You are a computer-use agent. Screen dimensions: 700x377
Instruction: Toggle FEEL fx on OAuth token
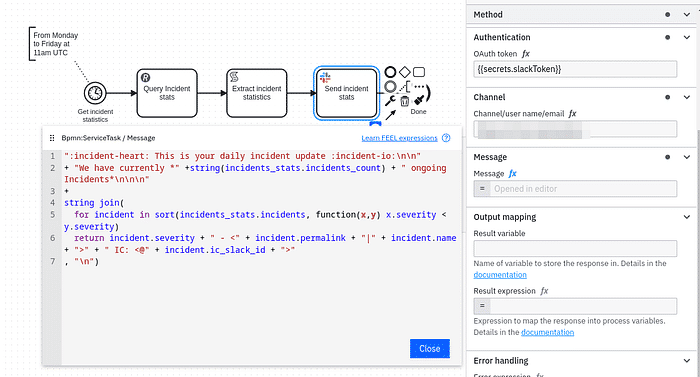click(526, 54)
